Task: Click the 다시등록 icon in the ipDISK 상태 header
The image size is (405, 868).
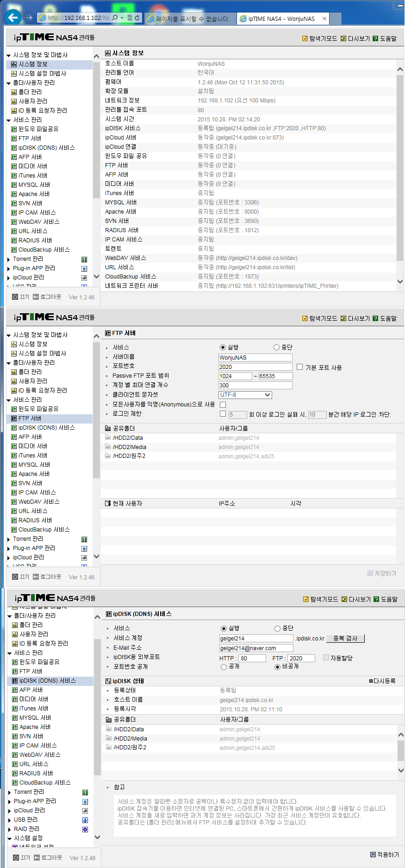Action: (371, 681)
